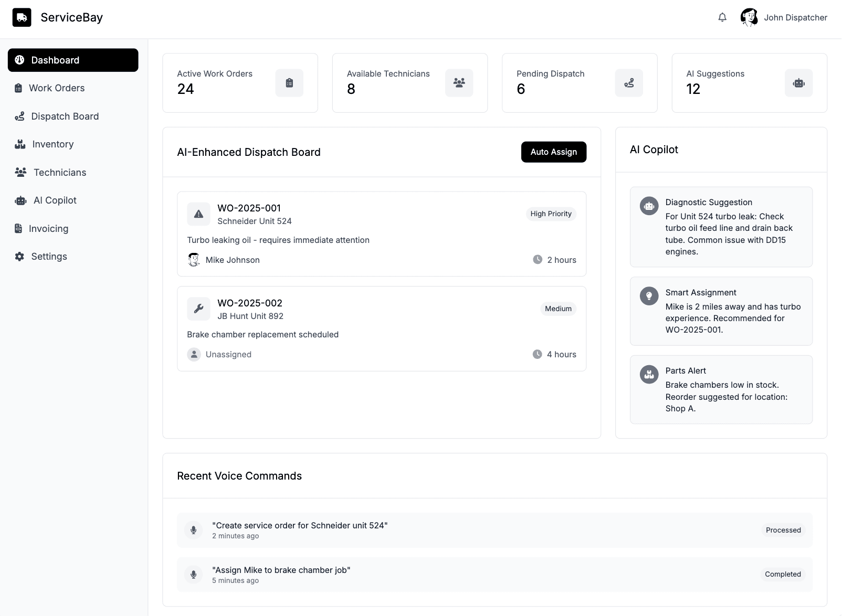
Task: Open the Inventory section
Action: coord(52,144)
